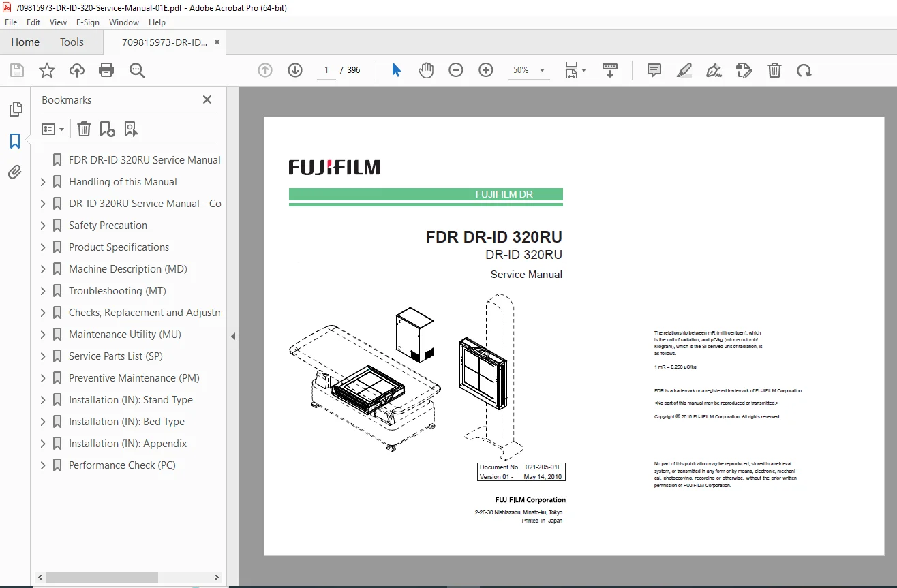Expand the Service Parts List (SP) bookmark
This screenshot has width=897, height=588.
43,356
